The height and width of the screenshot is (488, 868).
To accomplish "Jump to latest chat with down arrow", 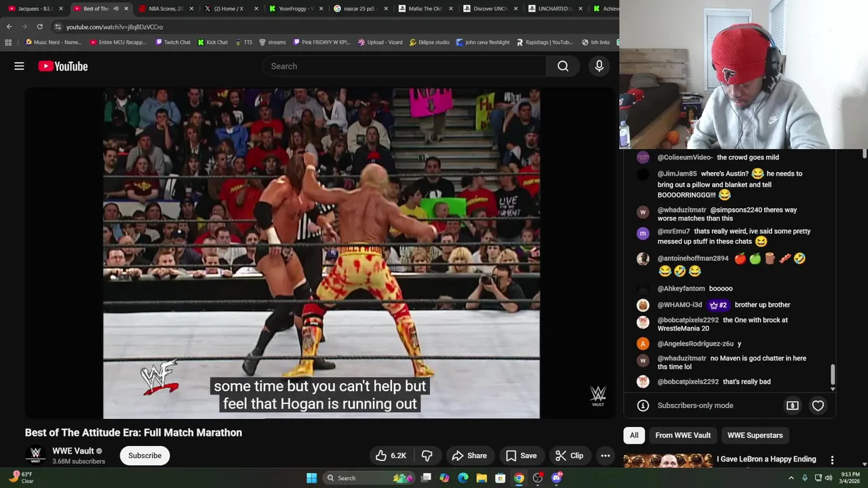I will [833, 389].
